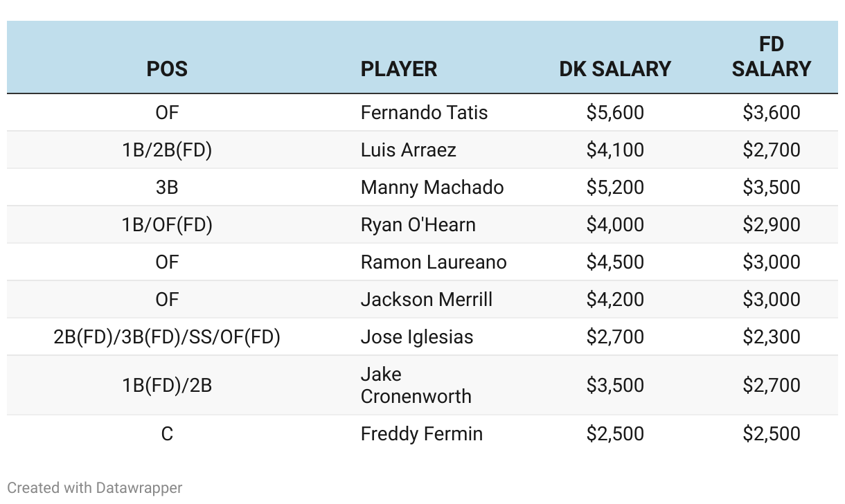The image size is (845, 504).
Task: Click the DK SALARY column header
Action: (615, 69)
